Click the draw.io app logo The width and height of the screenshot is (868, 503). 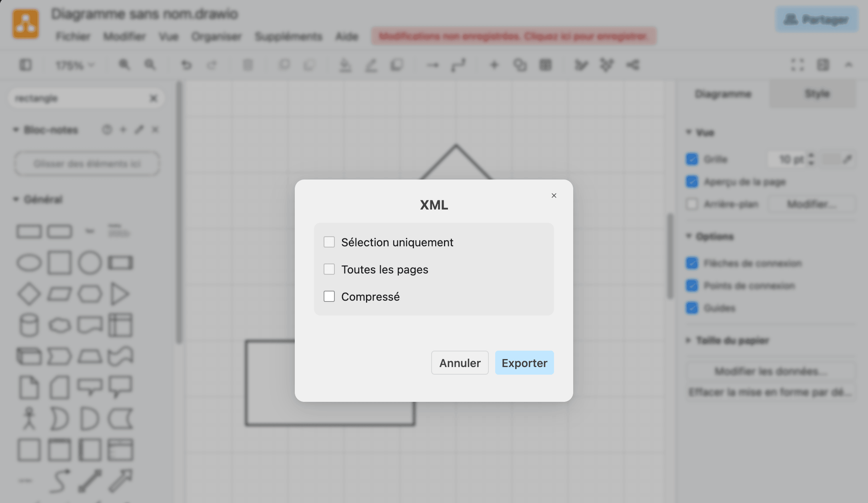click(26, 24)
